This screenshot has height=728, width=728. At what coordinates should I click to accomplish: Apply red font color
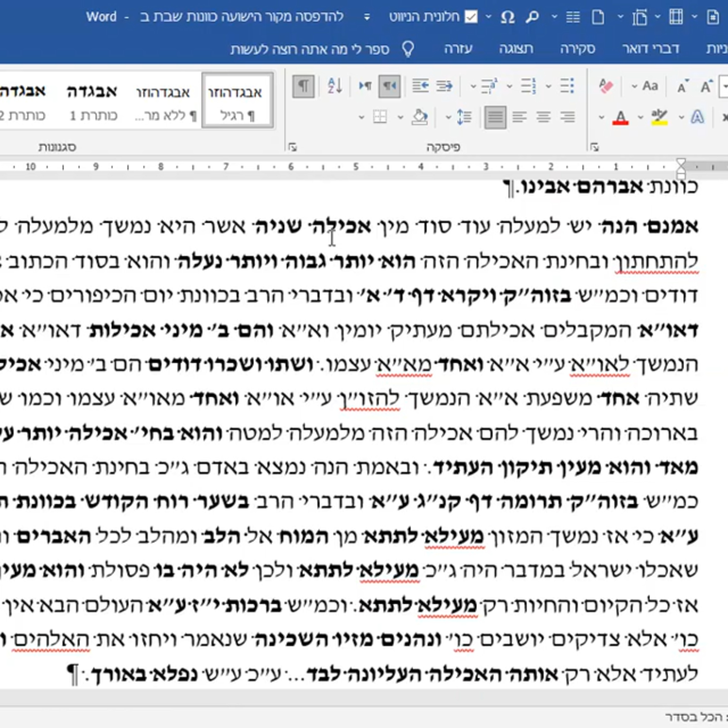pyautogui.click(x=620, y=117)
